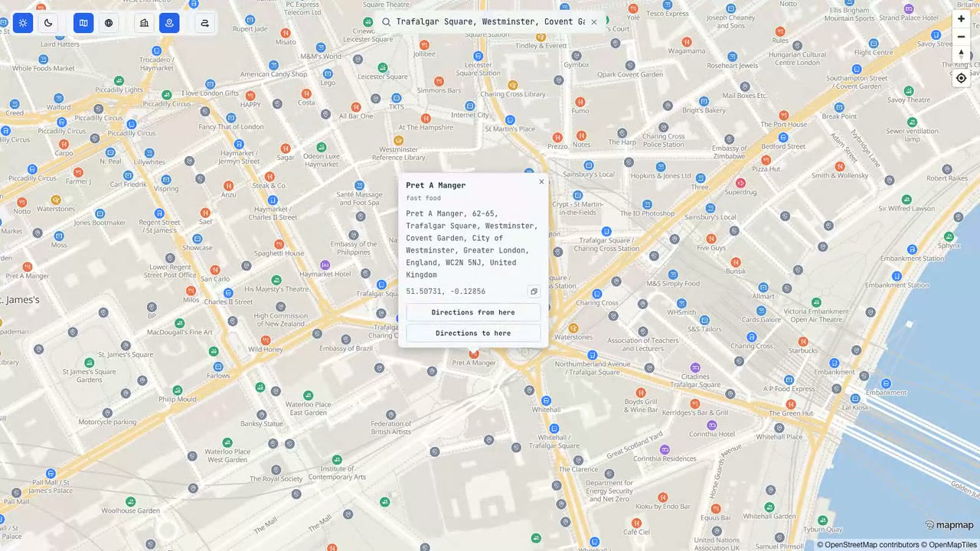Clear the search box text
This screenshot has width=980, height=551.
click(x=593, y=22)
